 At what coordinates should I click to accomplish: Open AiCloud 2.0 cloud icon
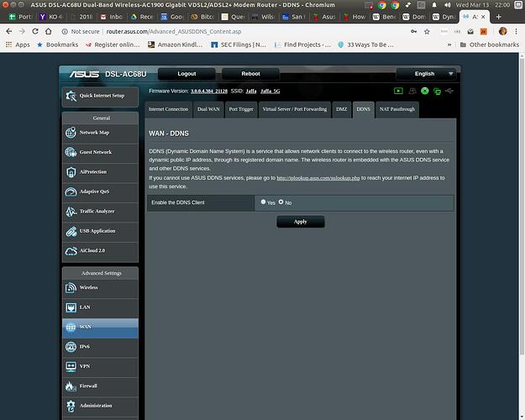tap(71, 251)
